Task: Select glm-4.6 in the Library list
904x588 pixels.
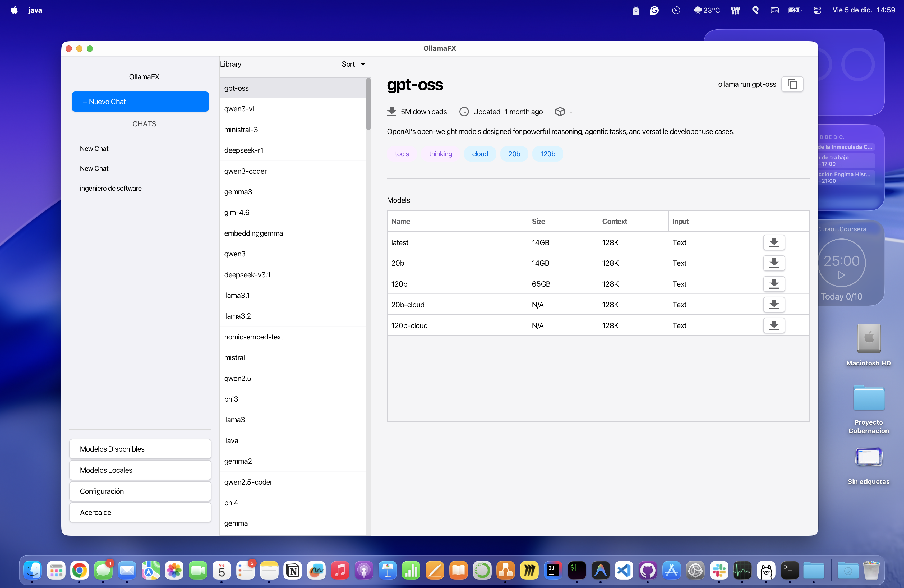Action: [293, 213]
